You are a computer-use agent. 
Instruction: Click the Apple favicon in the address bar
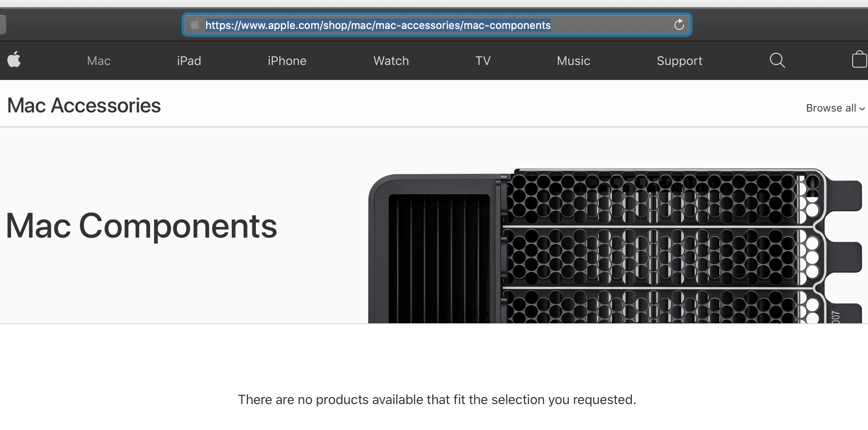pyautogui.click(x=195, y=25)
